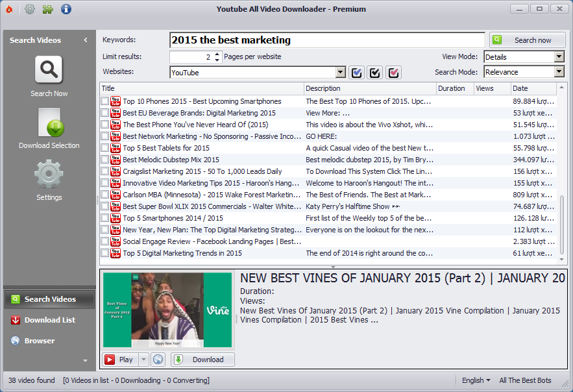573x392 pixels.
Task: Increase the limit results page count
Action: click(x=217, y=54)
